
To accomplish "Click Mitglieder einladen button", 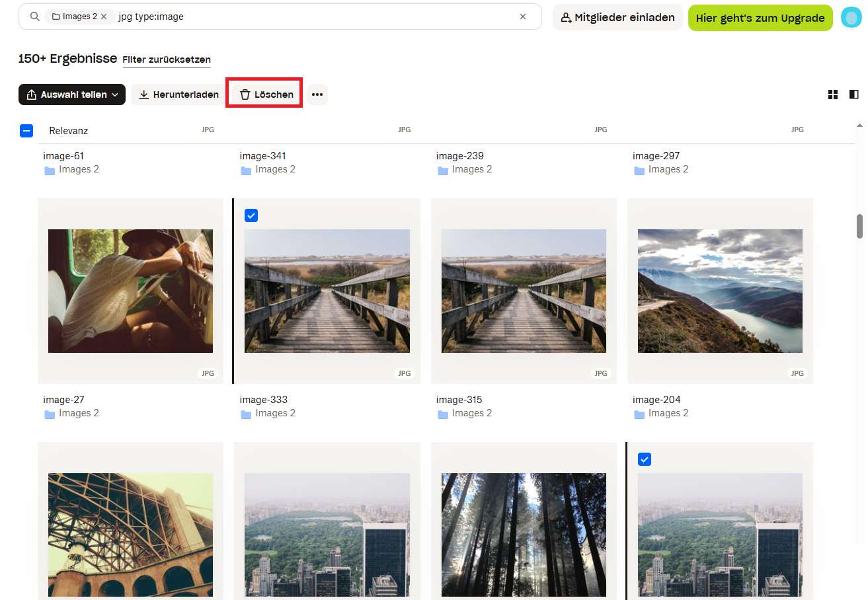I will (x=617, y=17).
